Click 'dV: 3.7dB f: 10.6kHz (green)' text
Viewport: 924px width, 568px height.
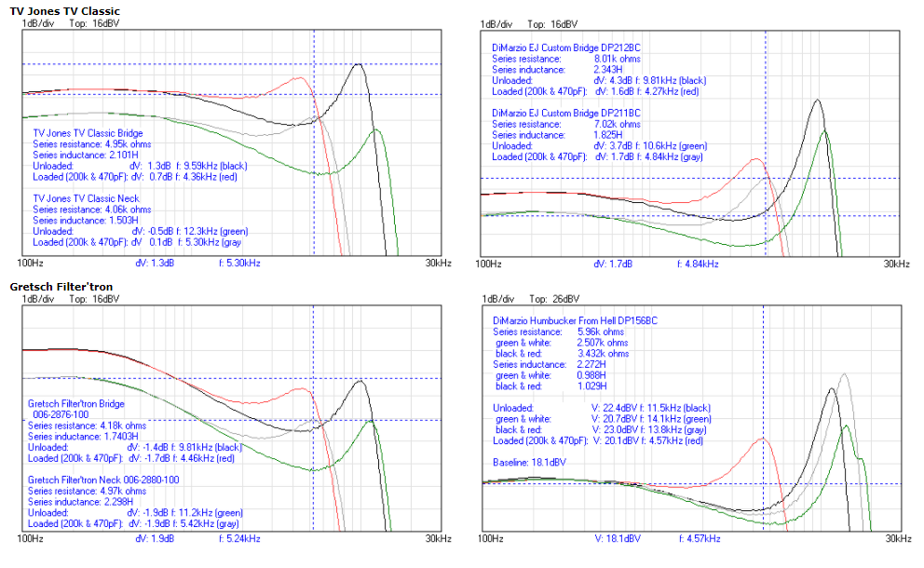pyautogui.click(x=650, y=146)
